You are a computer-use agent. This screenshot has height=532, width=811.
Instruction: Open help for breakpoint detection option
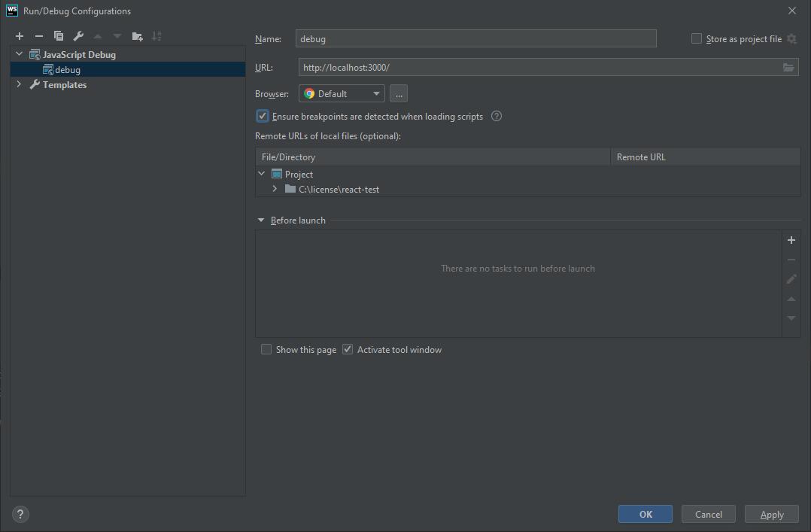(497, 117)
